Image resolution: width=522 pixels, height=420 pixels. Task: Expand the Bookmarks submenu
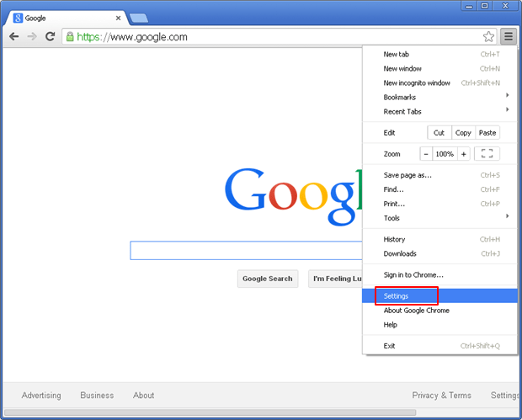click(x=440, y=97)
